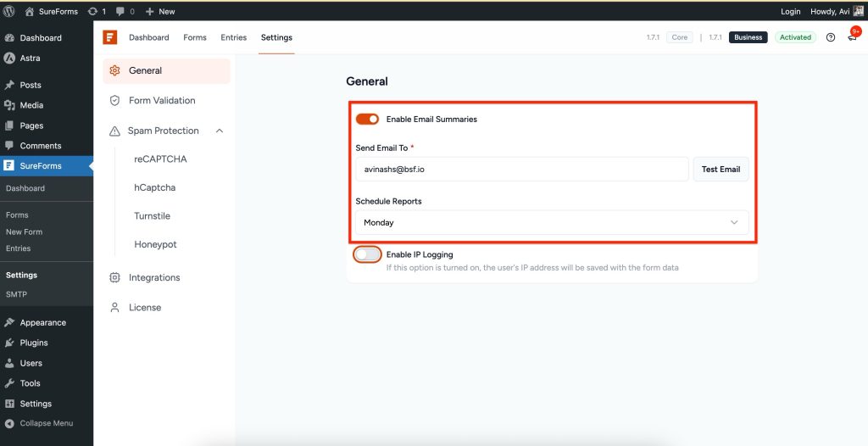Disable the Enable Email Summaries toggle
The width and height of the screenshot is (868, 446).
367,119
